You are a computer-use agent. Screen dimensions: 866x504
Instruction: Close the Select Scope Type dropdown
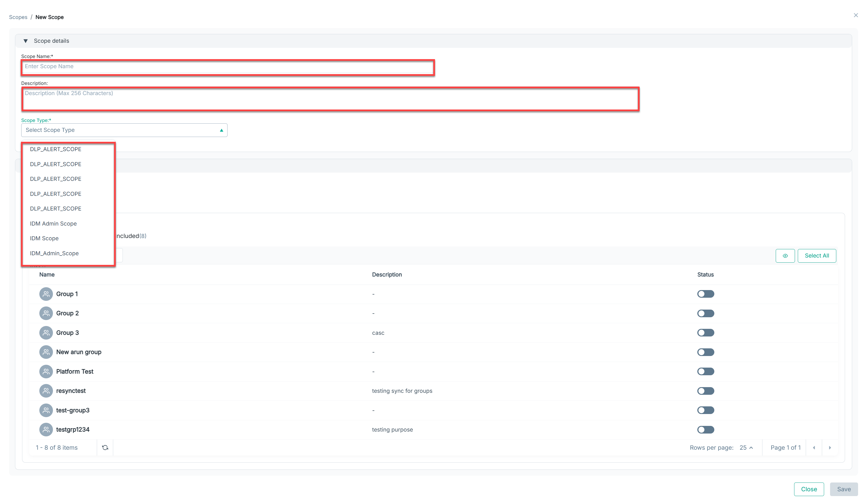coord(221,130)
